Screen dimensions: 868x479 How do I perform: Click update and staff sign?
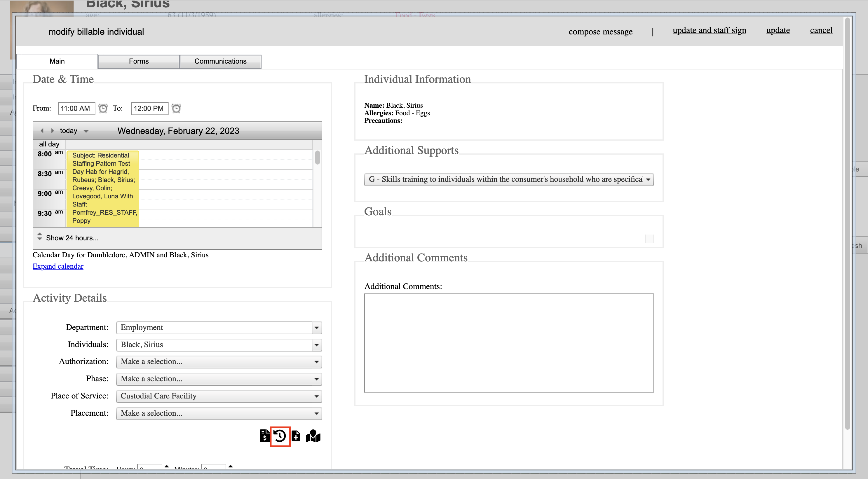click(709, 30)
